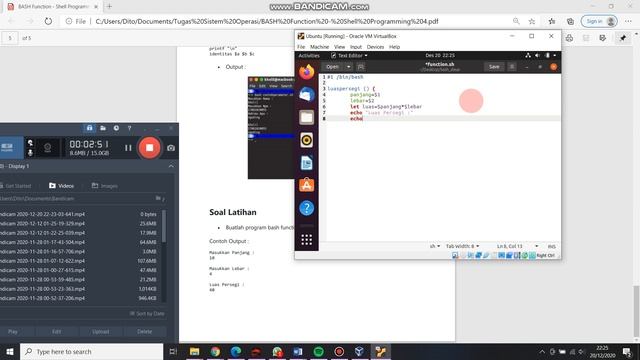The height and width of the screenshot is (360, 640).
Task: Click Ubuntu Activities button
Action: (309, 56)
